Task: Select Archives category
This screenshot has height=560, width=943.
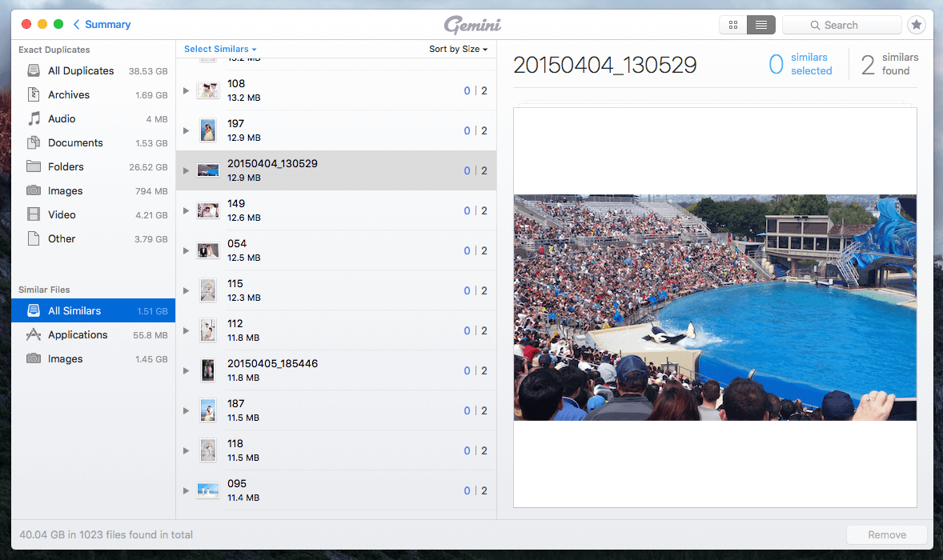Action: click(x=93, y=95)
